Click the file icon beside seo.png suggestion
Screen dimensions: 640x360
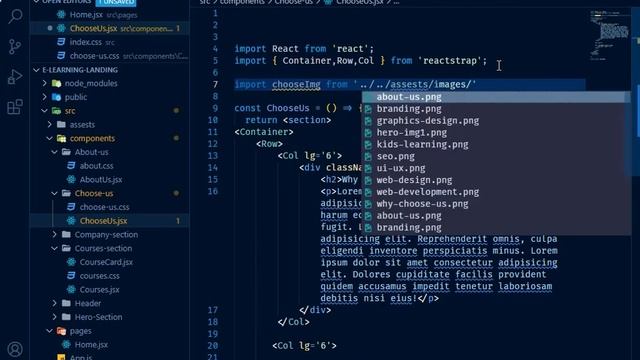pyautogui.click(x=368, y=156)
